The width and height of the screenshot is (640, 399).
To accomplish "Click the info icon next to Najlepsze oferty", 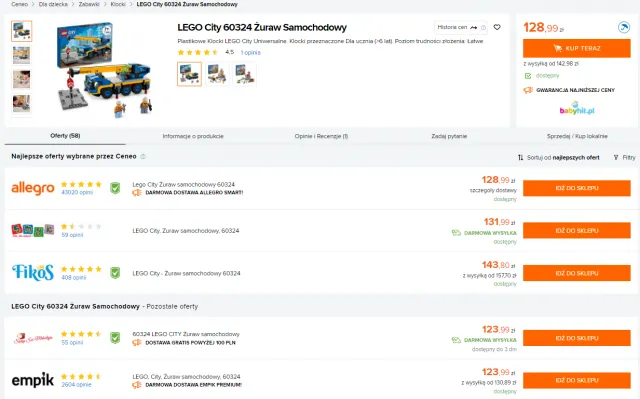I will click(x=143, y=157).
